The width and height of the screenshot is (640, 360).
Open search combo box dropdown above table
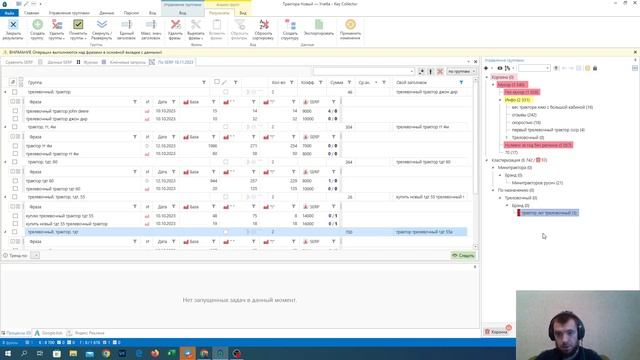pyautogui.click(x=411, y=71)
